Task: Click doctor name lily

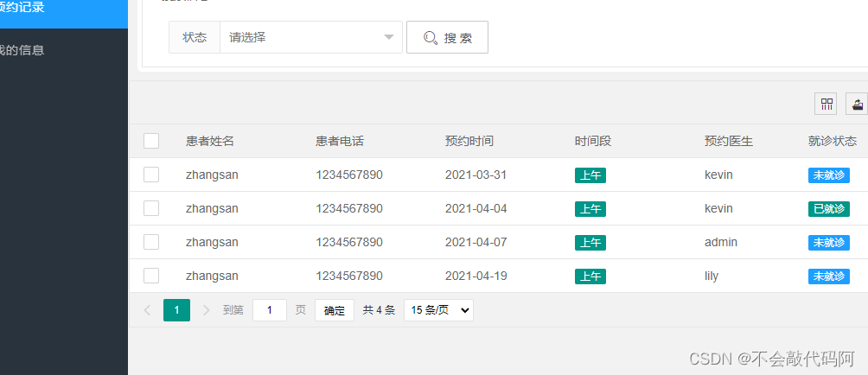Action: click(x=712, y=276)
